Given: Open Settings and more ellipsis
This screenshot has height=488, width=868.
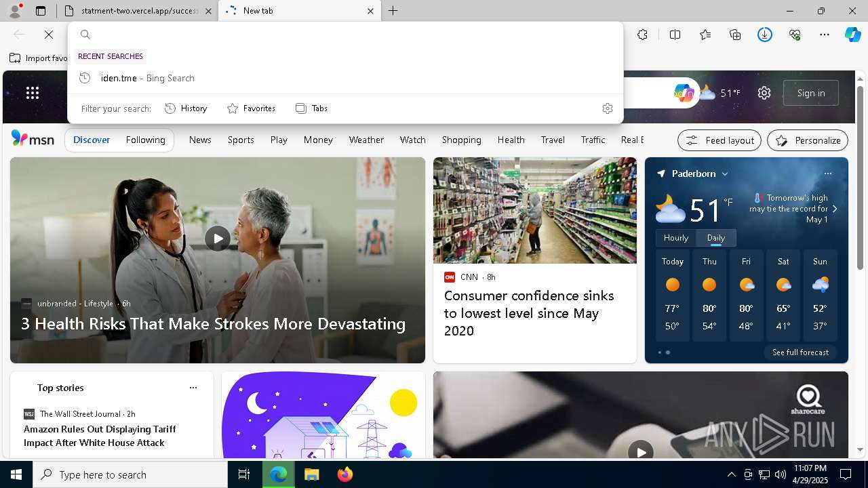Looking at the screenshot, I should [x=825, y=35].
